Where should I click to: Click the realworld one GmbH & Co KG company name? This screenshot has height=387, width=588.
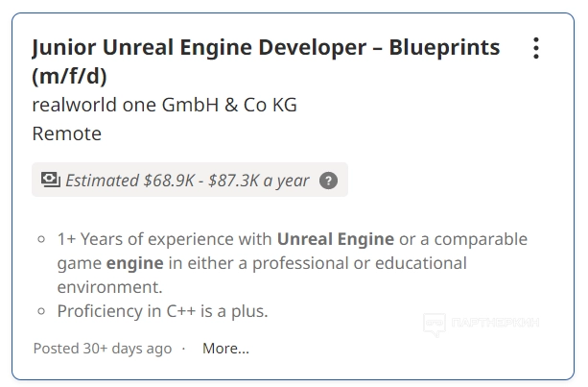tap(164, 105)
